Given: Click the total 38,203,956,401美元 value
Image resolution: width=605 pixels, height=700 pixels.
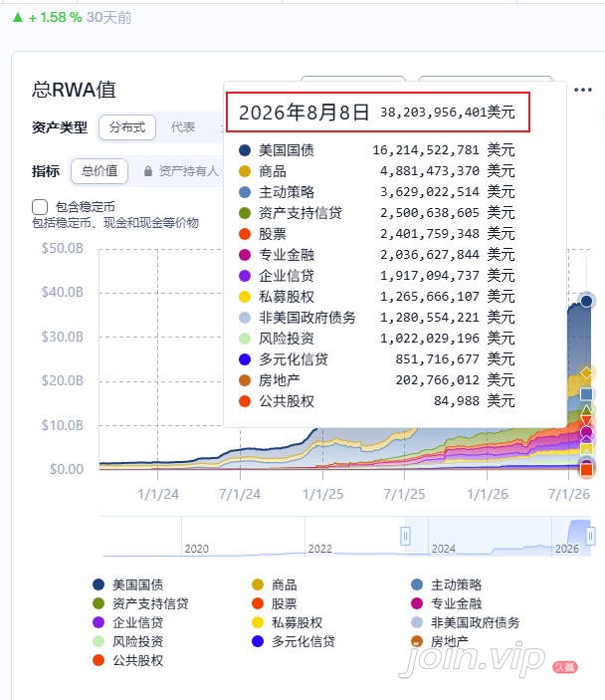Looking at the screenshot, I should [448, 113].
